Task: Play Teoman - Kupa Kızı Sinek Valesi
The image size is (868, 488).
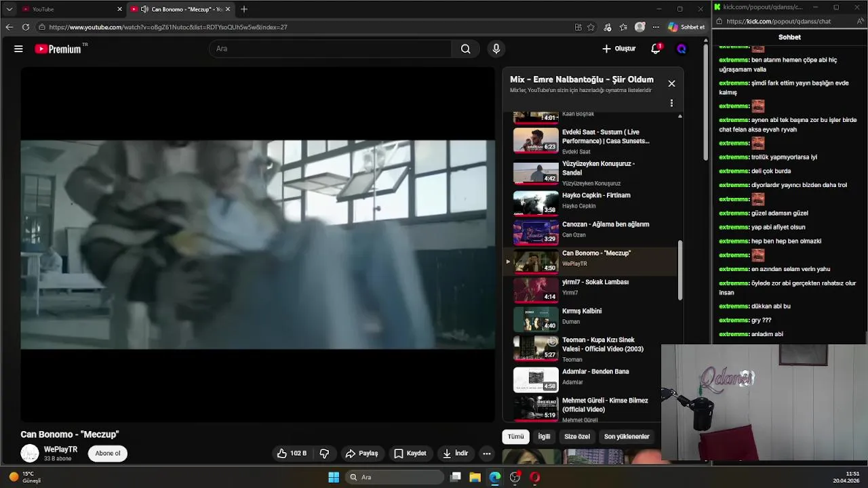Action: [590, 349]
